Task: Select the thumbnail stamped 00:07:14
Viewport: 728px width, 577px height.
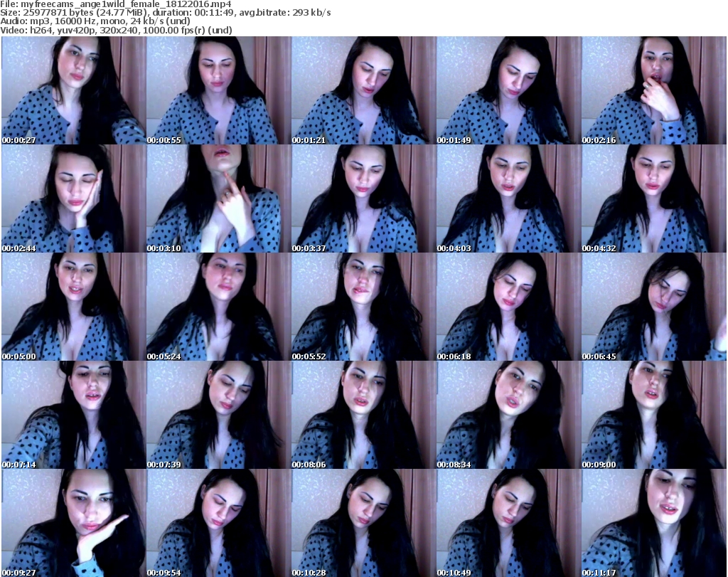Action: [x=74, y=415]
